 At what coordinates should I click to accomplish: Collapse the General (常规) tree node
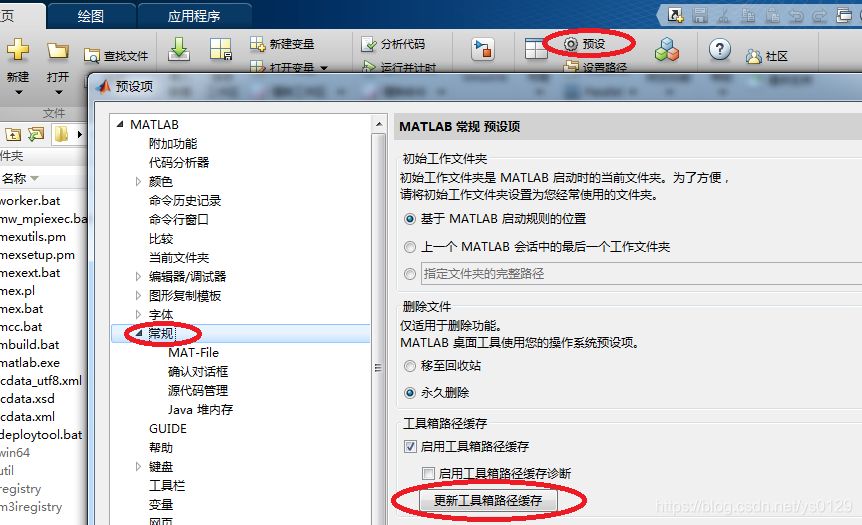pos(139,333)
